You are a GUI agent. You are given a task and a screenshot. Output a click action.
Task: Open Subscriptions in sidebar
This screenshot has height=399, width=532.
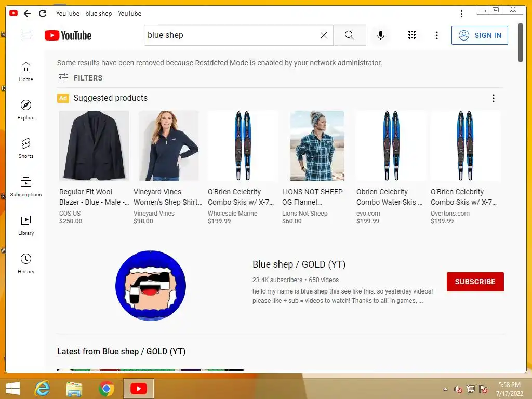point(26,187)
